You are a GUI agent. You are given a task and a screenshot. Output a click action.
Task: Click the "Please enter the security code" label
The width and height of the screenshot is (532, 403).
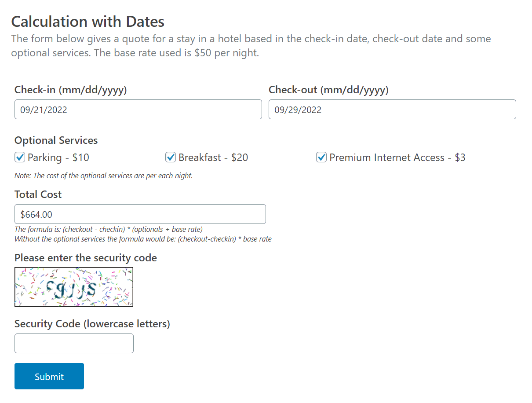[85, 258]
